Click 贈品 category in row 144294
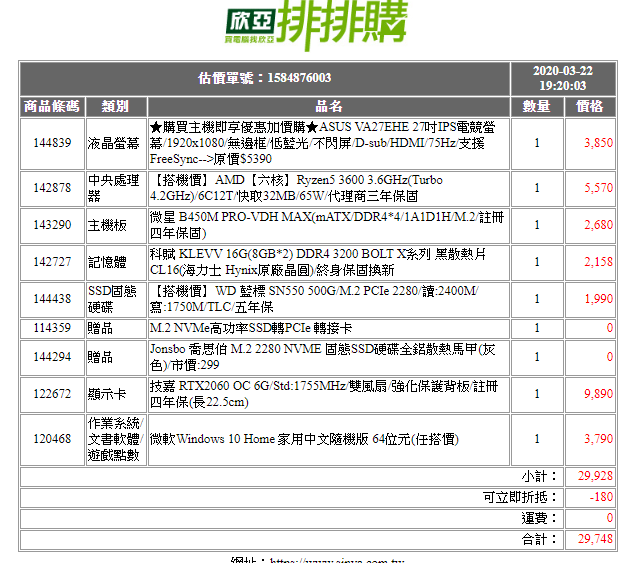Image resolution: width=640 pixels, height=563 pixels. pyautogui.click(x=116, y=357)
